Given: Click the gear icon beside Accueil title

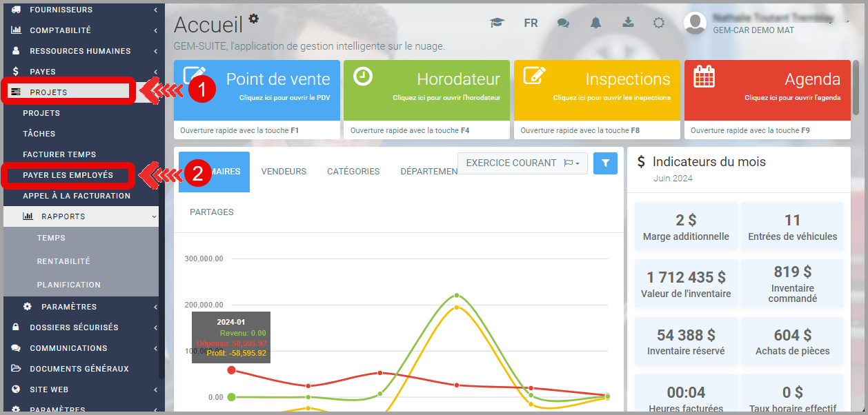Looking at the screenshot, I should 254,19.
